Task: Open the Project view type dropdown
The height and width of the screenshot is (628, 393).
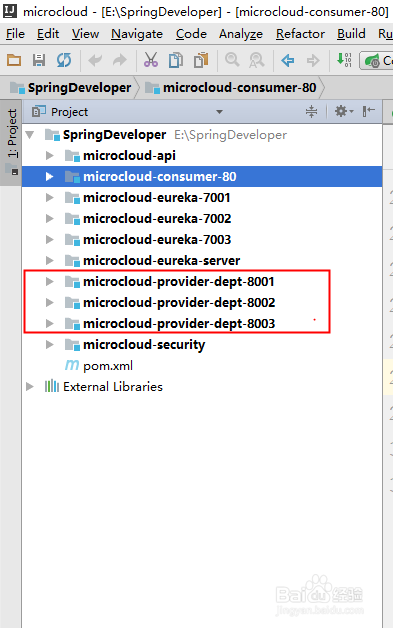Action: coord(219,112)
